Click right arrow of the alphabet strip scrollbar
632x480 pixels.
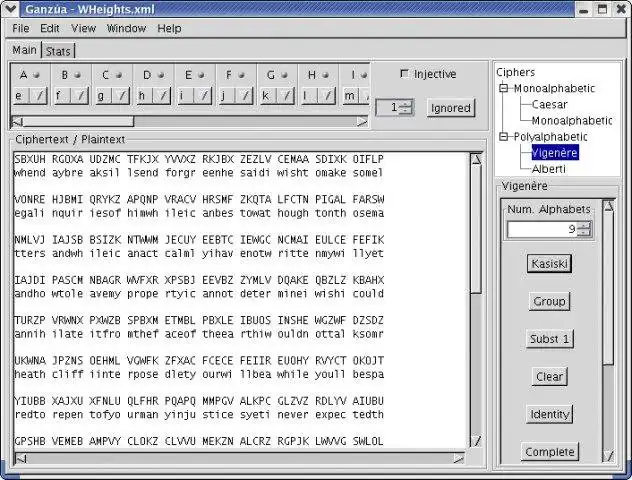pyautogui.click(x=362, y=121)
